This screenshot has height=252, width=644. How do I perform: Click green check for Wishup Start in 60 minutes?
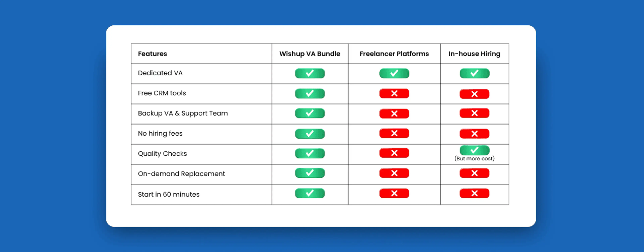tap(310, 193)
